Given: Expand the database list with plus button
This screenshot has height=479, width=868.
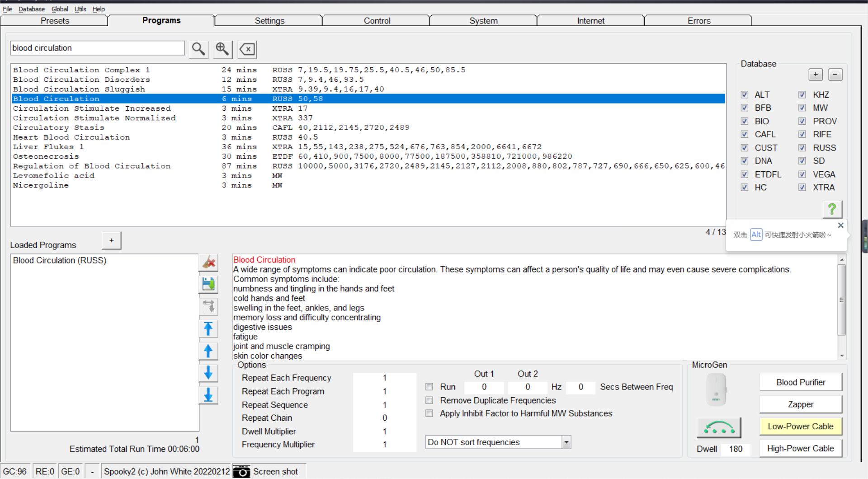Looking at the screenshot, I should (816, 75).
